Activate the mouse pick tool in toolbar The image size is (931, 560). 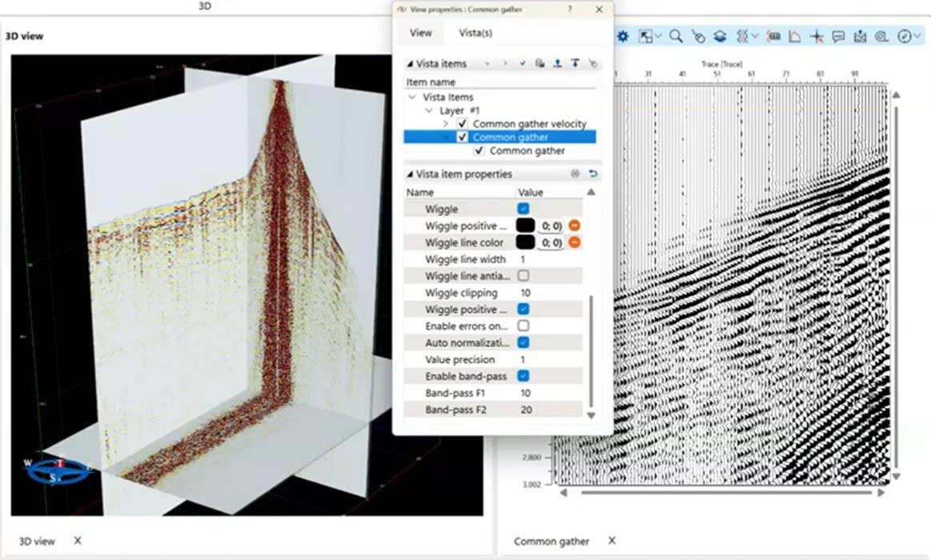coord(698,37)
